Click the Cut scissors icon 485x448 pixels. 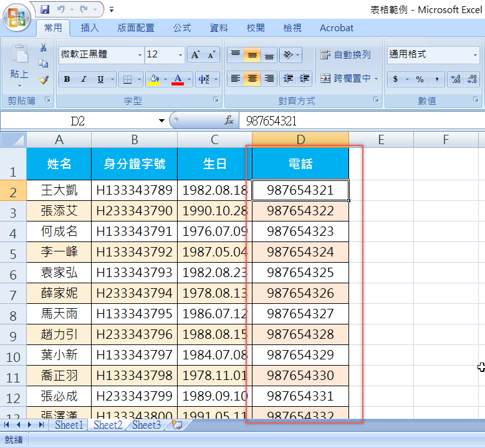pos(44,48)
